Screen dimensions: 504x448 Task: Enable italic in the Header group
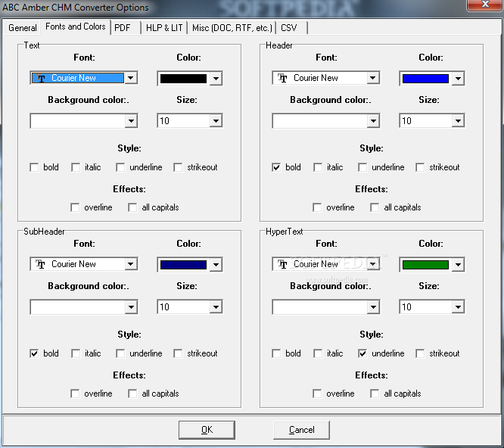(x=318, y=167)
